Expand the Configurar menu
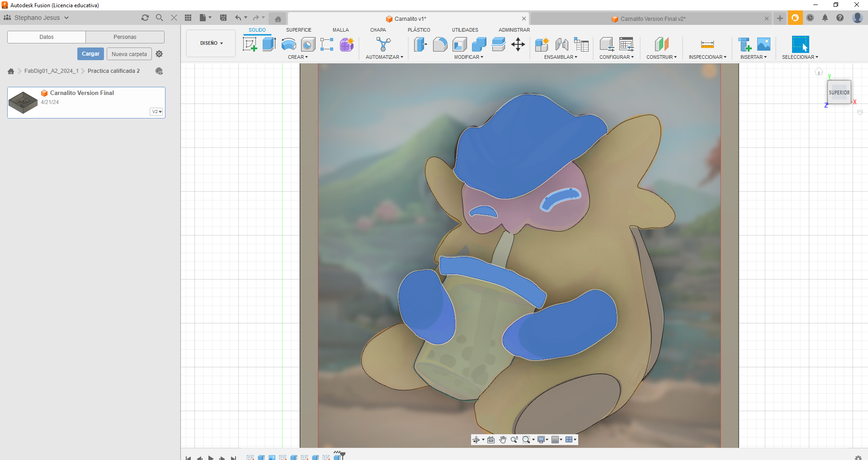 (617, 57)
